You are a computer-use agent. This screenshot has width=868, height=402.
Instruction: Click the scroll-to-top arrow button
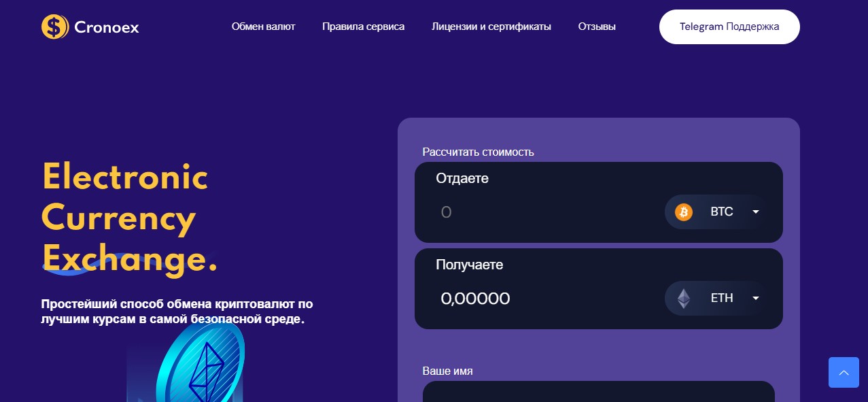point(844,373)
